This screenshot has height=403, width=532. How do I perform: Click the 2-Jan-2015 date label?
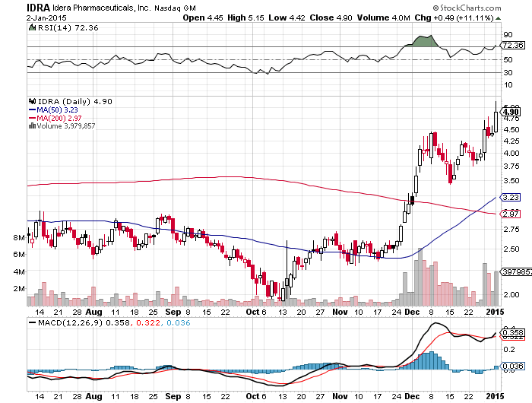pyautogui.click(x=46, y=17)
